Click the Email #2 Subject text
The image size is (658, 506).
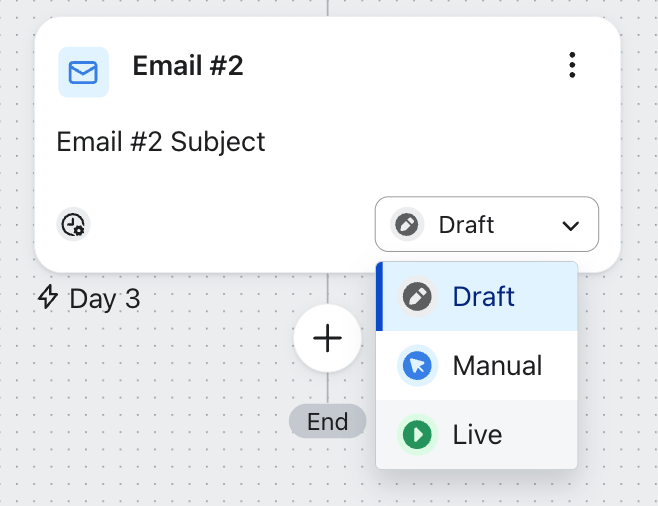[x=161, y=141]
